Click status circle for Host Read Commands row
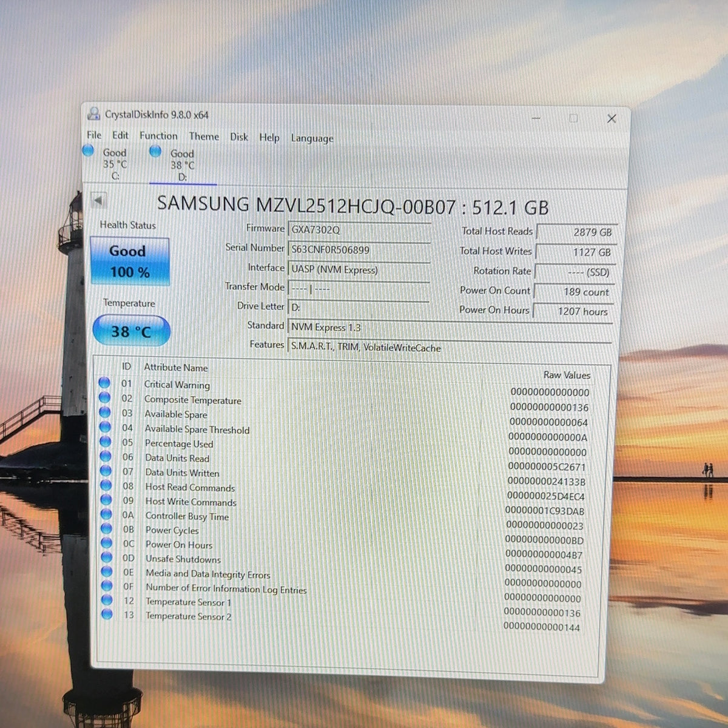This screenshot has width=728, height=728. click(x=106, y=485)
